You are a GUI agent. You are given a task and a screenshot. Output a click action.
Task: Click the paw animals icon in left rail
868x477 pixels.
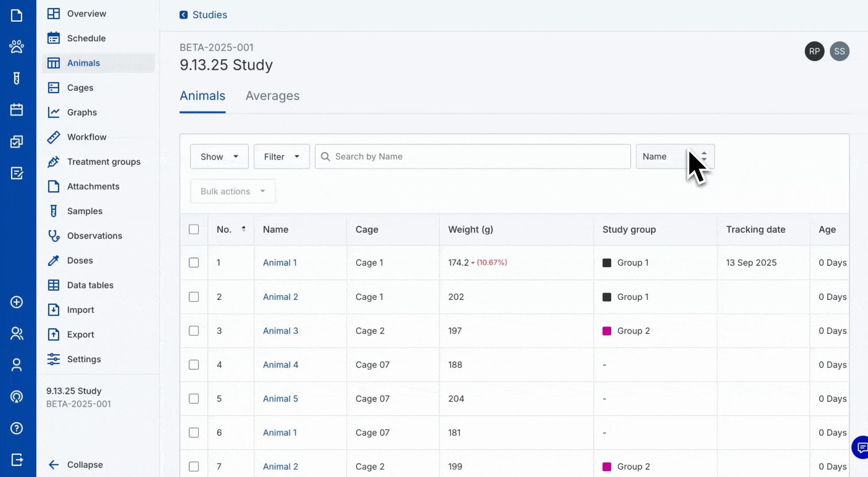17,46
